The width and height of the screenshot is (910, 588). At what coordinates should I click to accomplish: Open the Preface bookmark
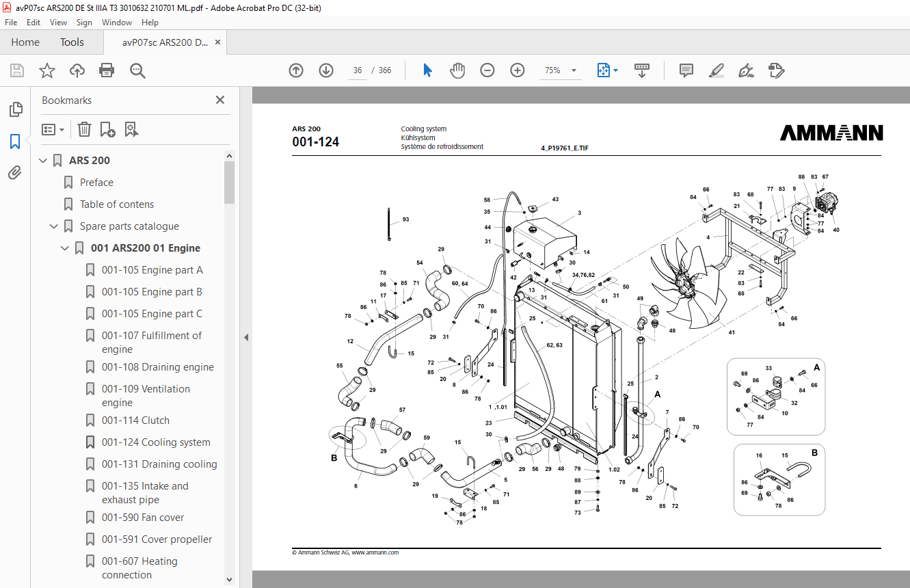coord(96,183)
